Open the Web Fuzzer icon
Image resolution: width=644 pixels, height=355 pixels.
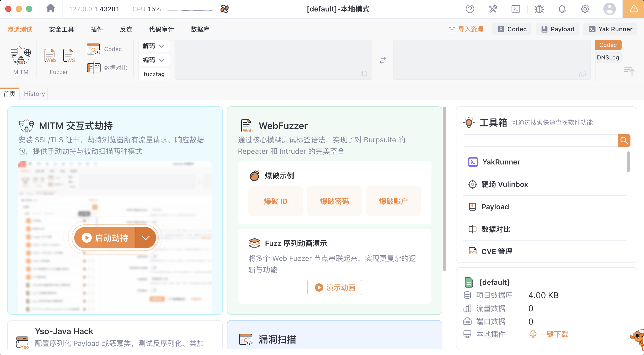[x=50, y=56]
